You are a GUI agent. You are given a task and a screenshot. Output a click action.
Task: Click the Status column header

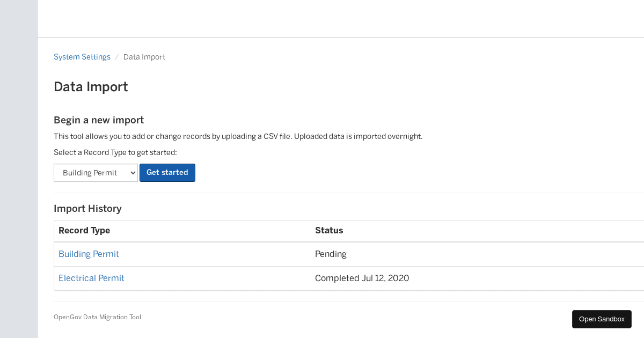tap(329, 230)
